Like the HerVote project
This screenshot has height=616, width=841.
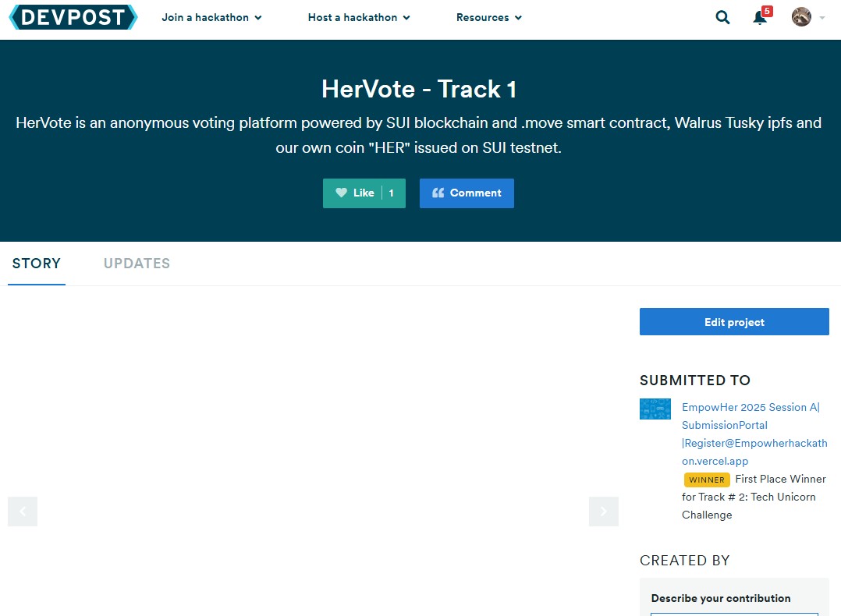[364, 193]
